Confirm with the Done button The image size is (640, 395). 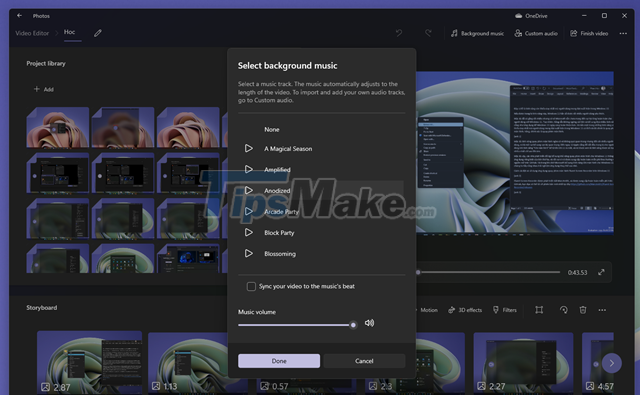(x=279, y=361)
